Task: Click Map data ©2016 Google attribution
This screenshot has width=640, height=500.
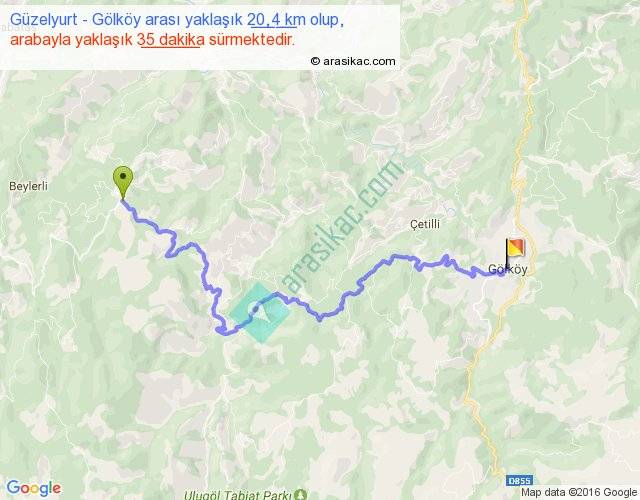Action: 579,492
